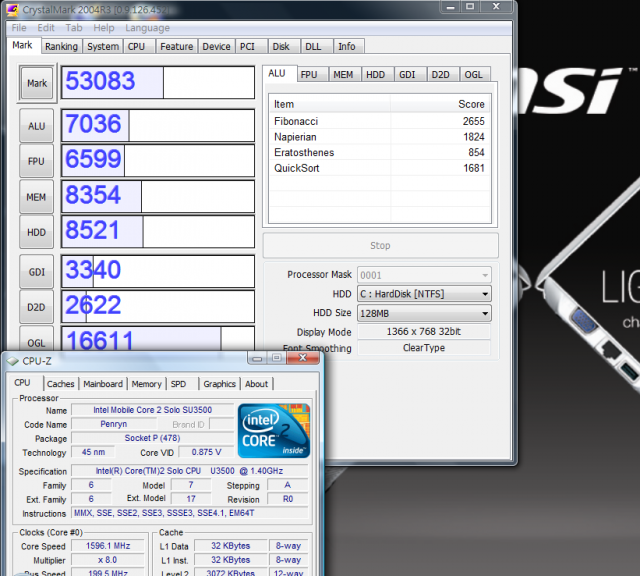The width and height of the screenshot is (640, 576).
Task: Expand the Processor Mask dropdown
Action: point(424,275)
